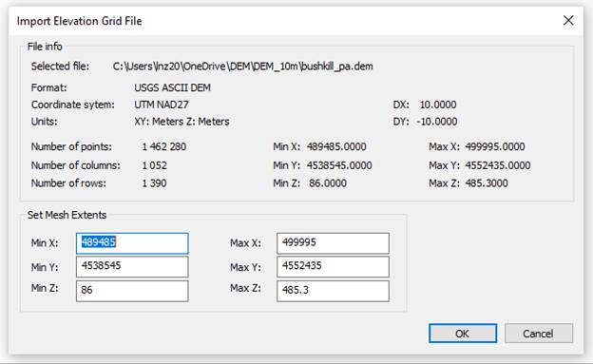Click file info Max Z value 485.3000
Image resolution: width=593 pixels, height=364 pixels.
487,183
